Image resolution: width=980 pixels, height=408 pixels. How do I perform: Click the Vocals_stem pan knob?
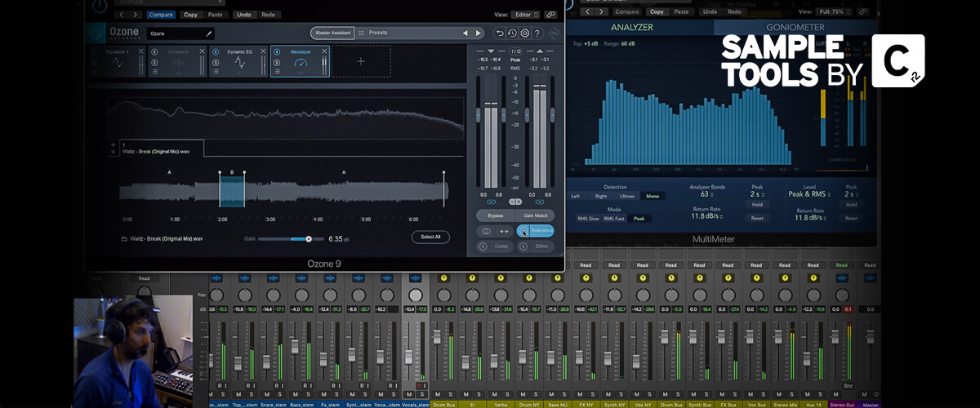click(416, 295)
